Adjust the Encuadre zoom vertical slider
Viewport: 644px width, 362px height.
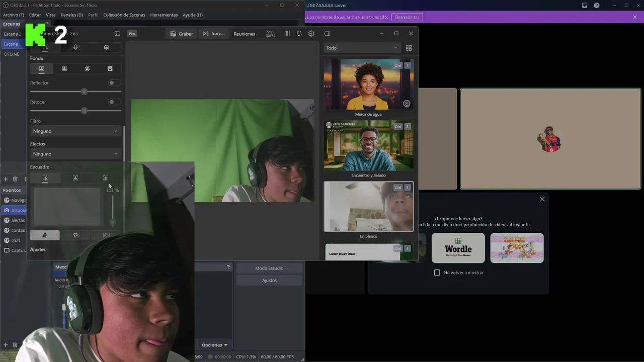(x=112, y=209)
